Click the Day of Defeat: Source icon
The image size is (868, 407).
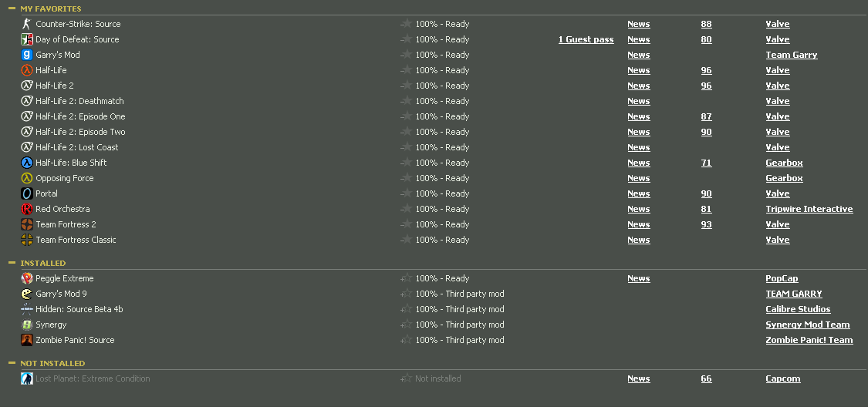pos(26,39)
